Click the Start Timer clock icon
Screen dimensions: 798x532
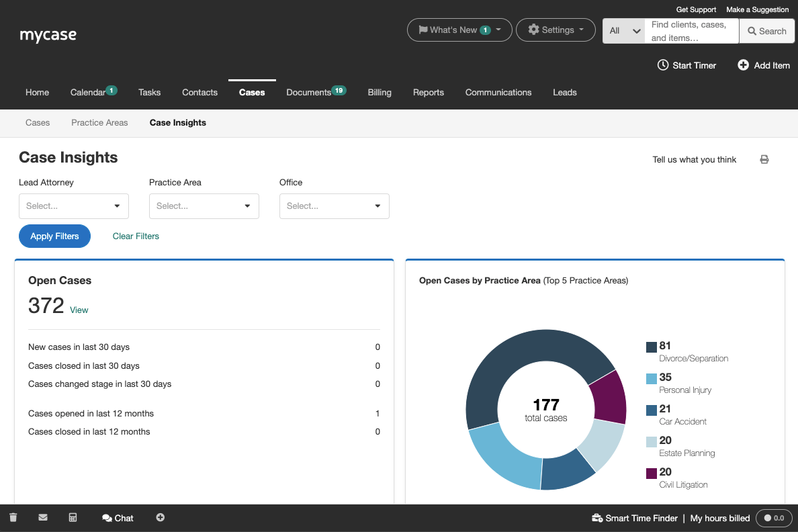pyautogui.click(x=662, y=65)
